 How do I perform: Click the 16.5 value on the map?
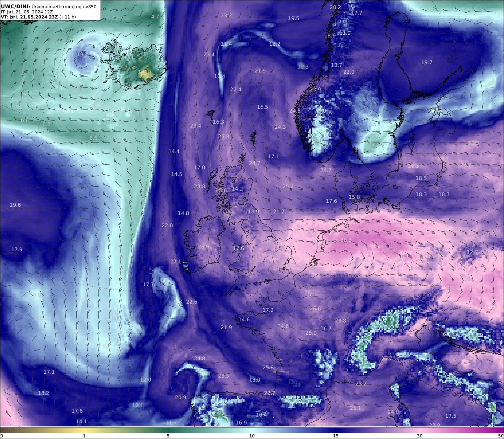pyautogui.click(x=263, y=107)
